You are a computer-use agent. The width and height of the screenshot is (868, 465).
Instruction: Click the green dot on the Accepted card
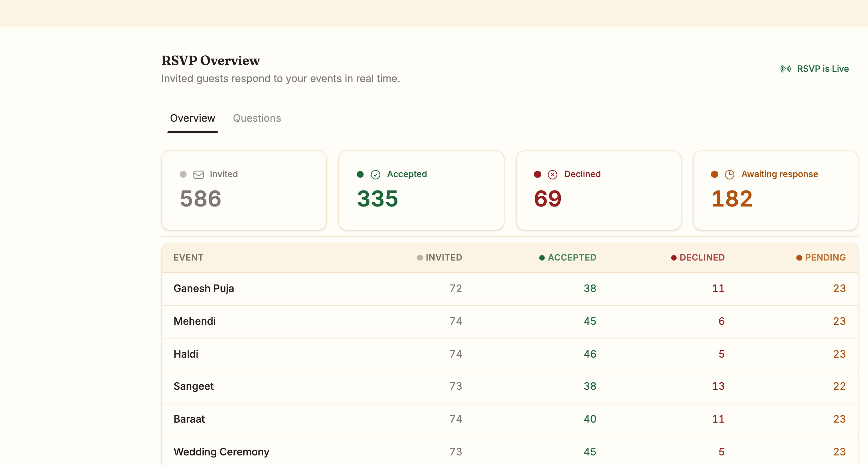click(x=360, y=174)
